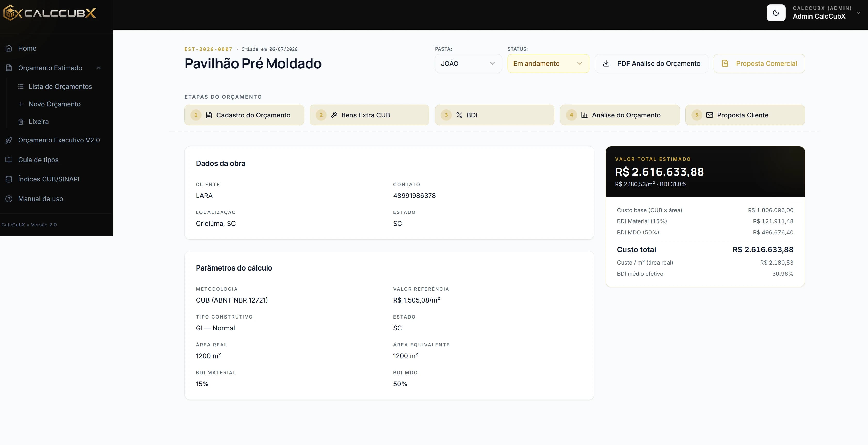868x445 pixels.
Task: Open Índices CUB/SINAPI page
Action: coord(49,179)
